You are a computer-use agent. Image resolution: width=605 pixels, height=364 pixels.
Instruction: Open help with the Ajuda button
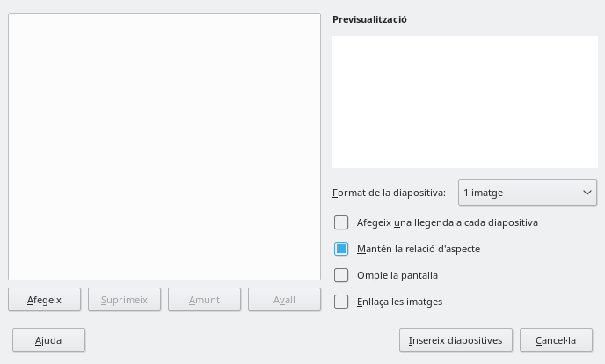click(x=48, y=340)
